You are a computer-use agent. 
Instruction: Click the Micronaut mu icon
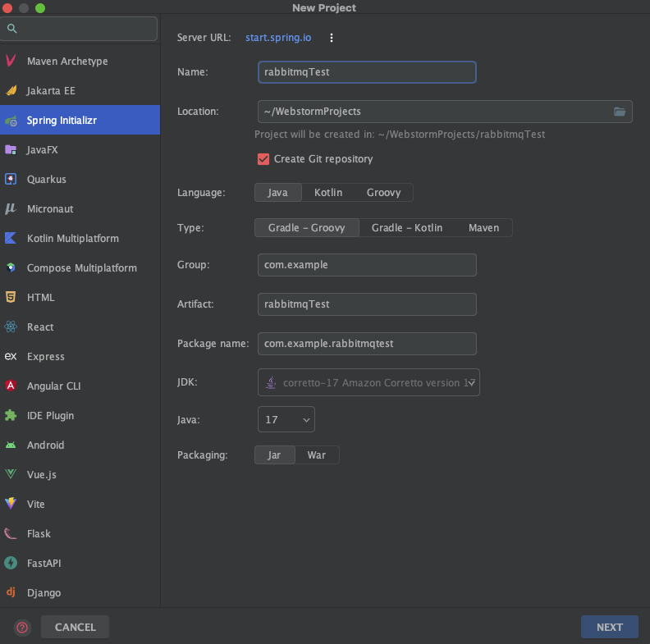[11, 208]
